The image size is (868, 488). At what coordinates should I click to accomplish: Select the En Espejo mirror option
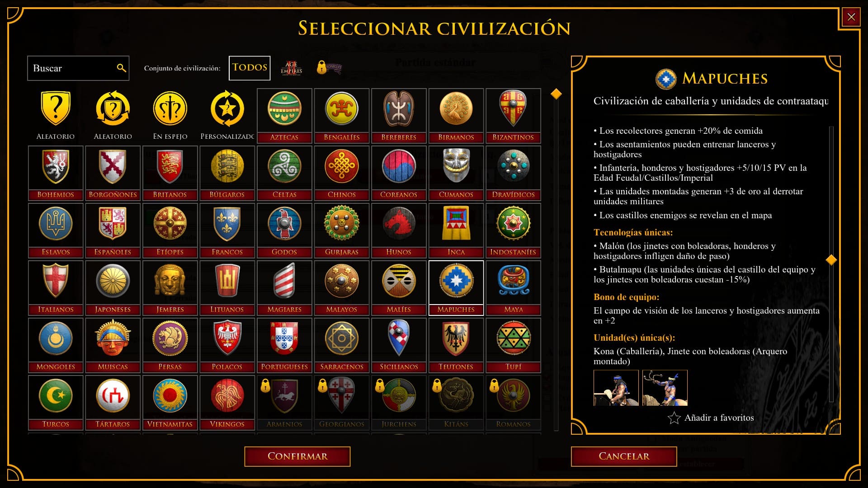tap(170, 116)
